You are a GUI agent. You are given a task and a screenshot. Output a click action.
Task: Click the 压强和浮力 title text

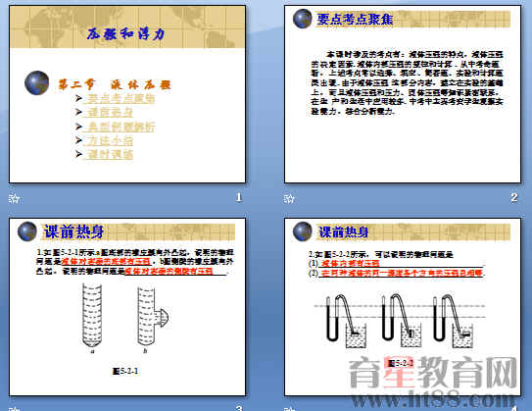[x=125, y=34]
